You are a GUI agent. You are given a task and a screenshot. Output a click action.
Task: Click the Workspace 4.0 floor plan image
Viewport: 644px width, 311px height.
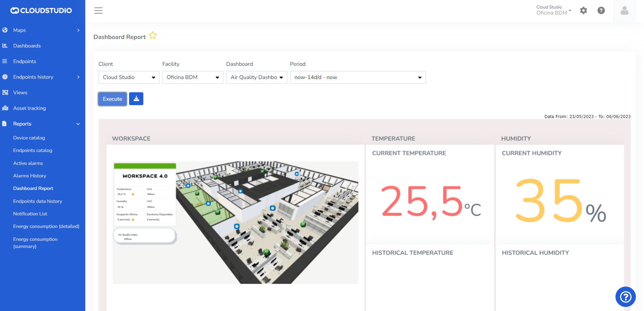(x=235, y=222)
